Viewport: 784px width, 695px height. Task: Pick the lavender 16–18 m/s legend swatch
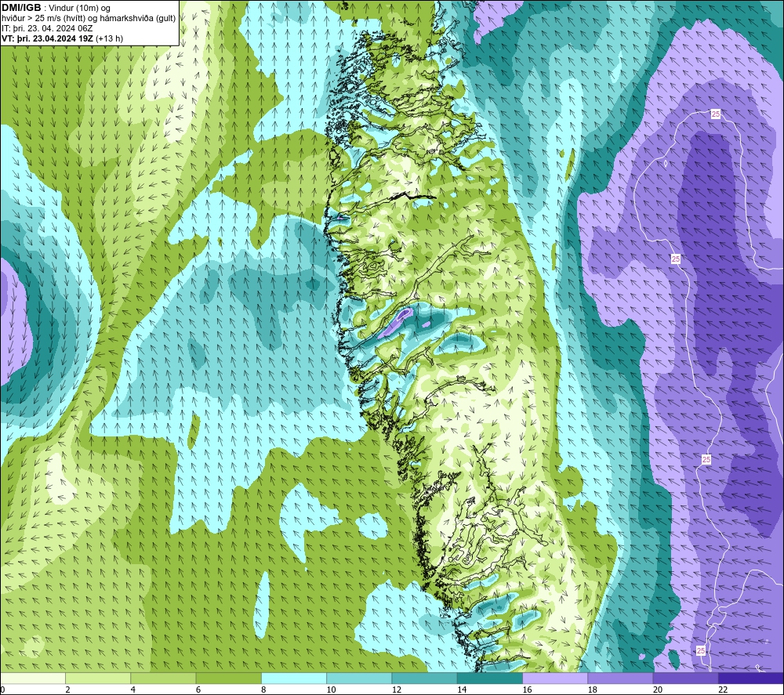556,678
